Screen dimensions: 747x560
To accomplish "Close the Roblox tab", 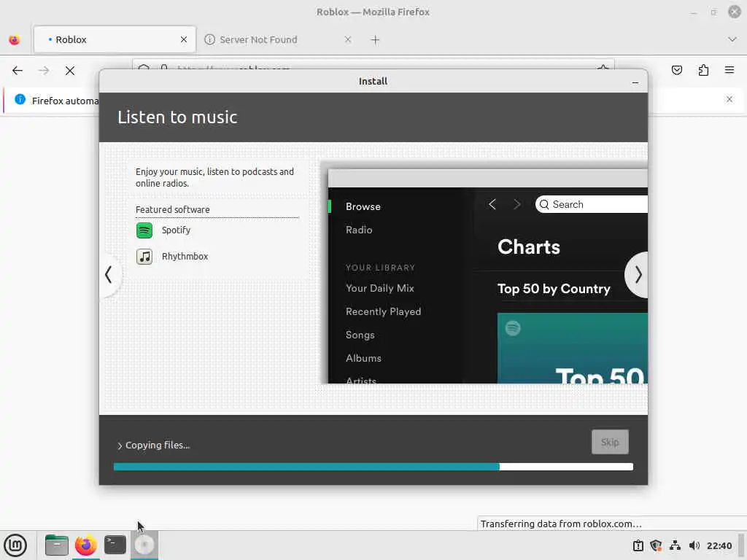I will [x=184, y=39].
